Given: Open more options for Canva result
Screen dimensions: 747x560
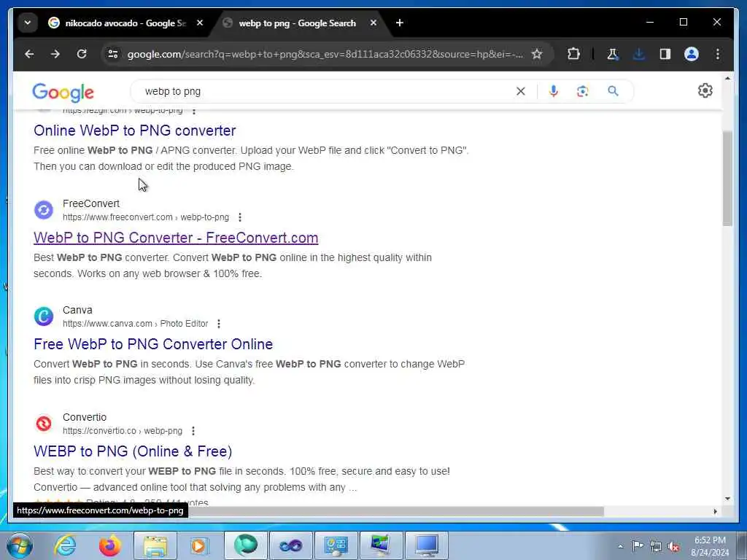Looking at the screenshot, I should click(x=219, y=324).
